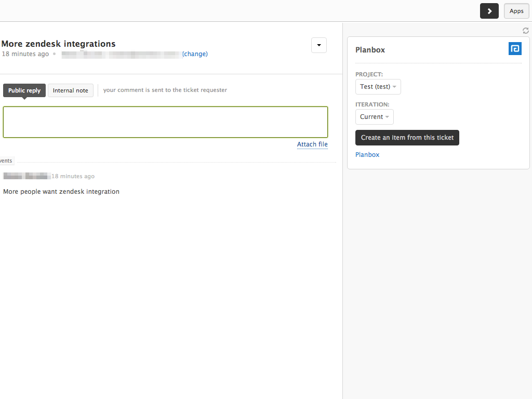Click the right-chevron arrow button beside Apps
This screenshot has width=532, height=399.
tap(489, 11)
